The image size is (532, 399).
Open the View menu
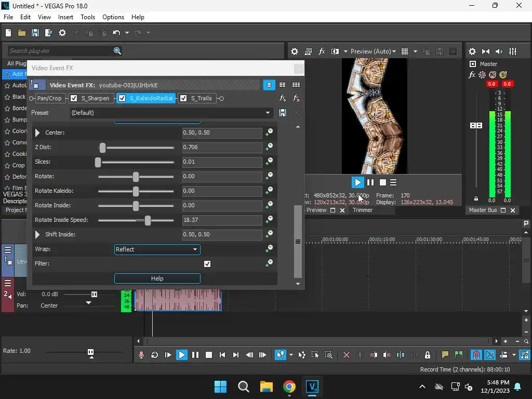coord(44,17)
